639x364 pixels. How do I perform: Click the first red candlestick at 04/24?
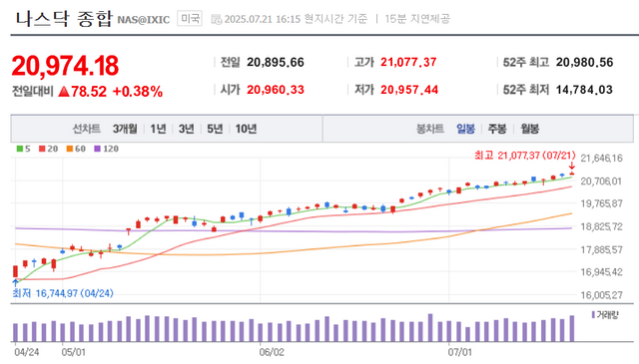16,271
